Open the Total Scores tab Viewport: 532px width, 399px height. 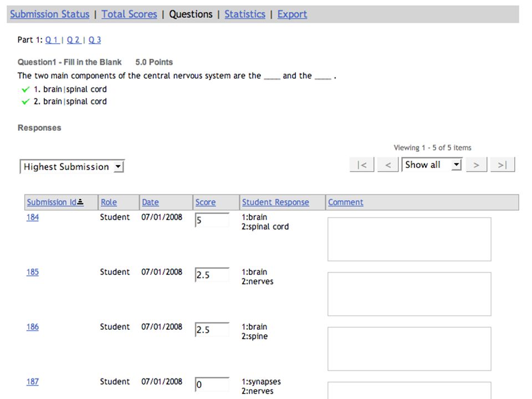point(129,14)
